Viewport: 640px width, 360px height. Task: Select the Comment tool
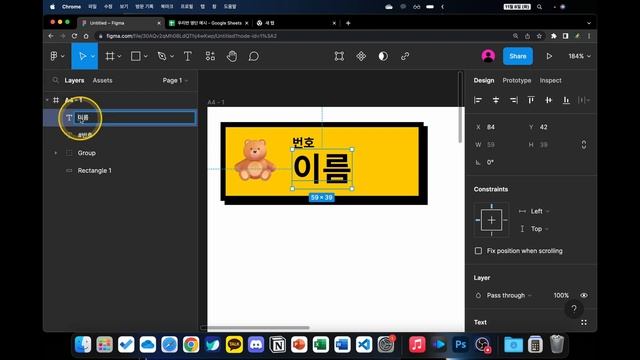pos(253,56)
